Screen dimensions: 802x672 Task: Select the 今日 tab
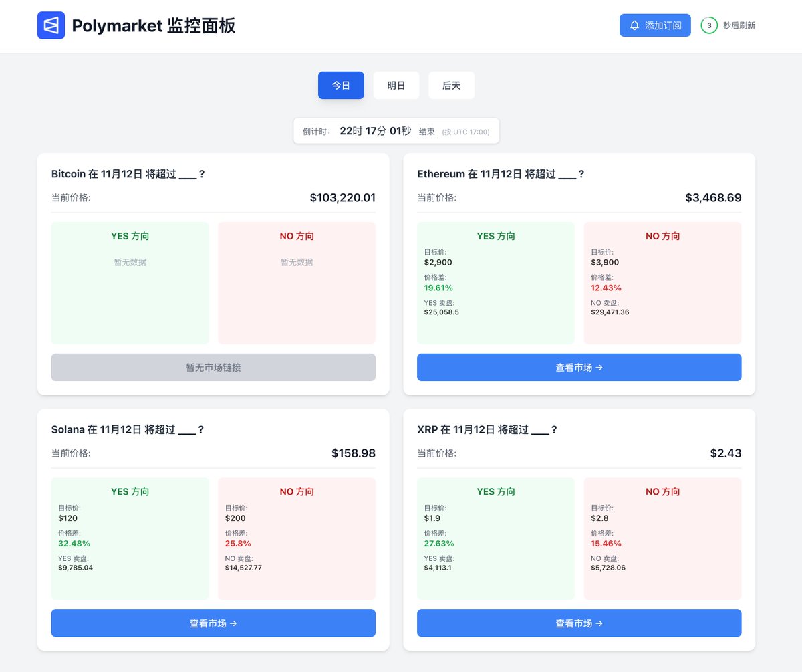pos(341,86)
